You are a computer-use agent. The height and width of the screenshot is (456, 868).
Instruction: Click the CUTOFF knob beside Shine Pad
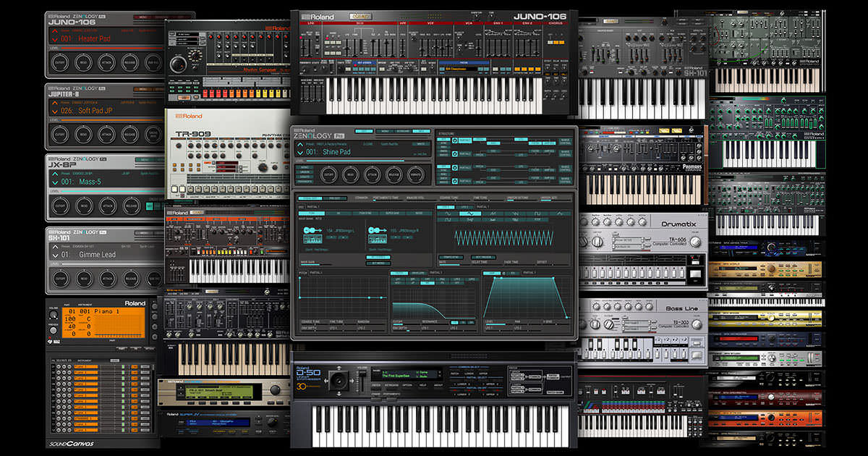[327, 174]
